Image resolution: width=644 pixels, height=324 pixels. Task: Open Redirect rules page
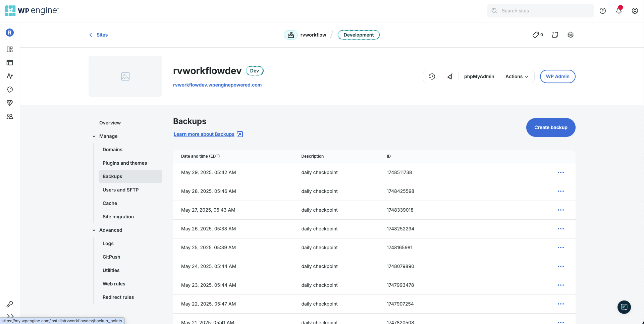click(118, 297)
